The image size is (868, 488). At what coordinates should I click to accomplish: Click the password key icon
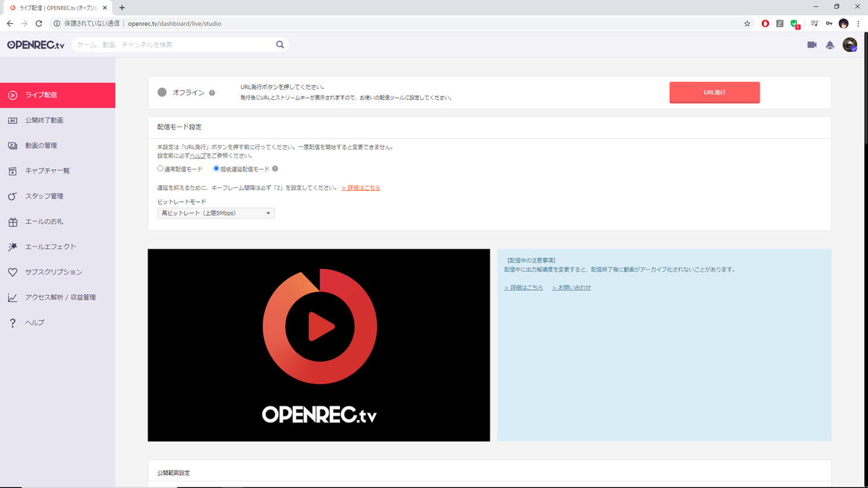[x=829, y=23]
